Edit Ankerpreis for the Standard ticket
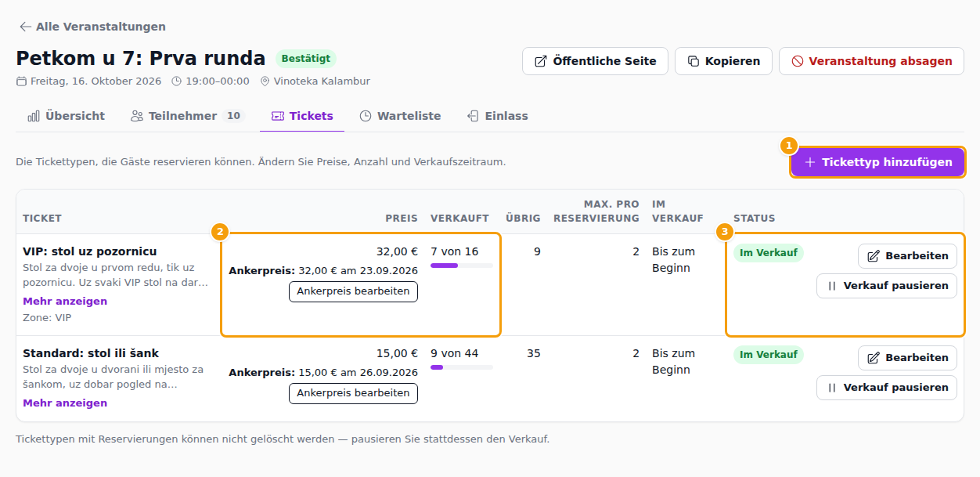This screenshot has height=477, width=980. 353,393
